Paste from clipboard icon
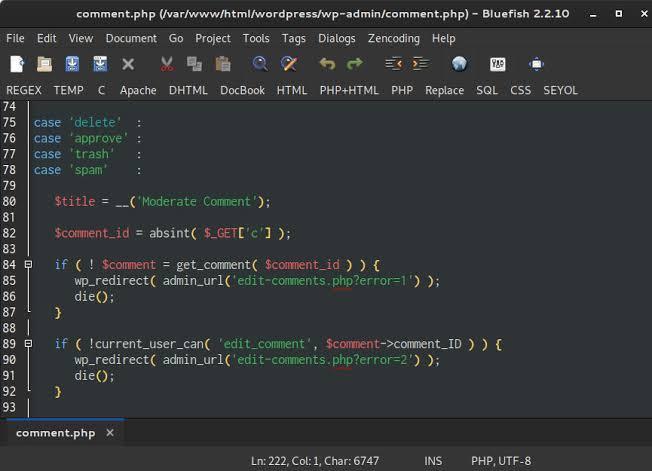652x471 pixels. click(222, 64)
